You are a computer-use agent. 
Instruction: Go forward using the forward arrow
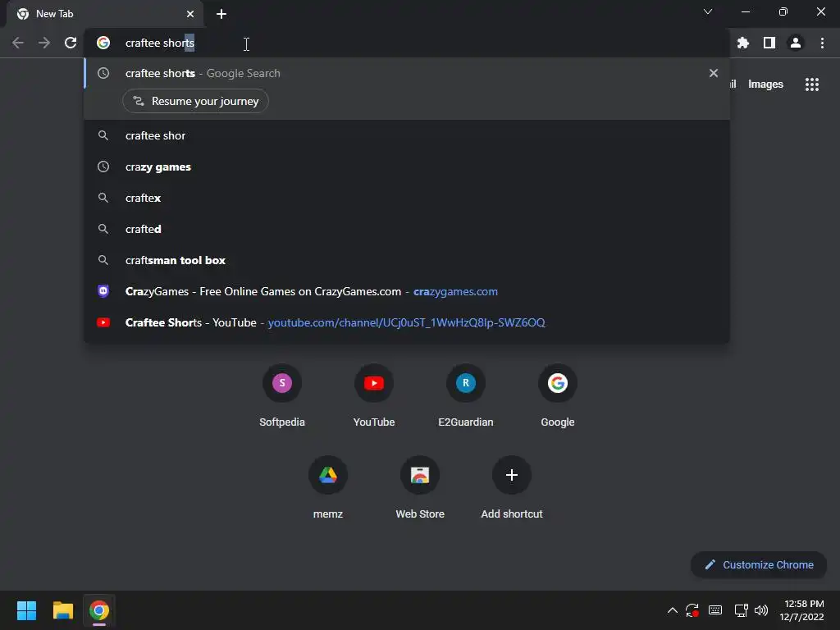44,43
